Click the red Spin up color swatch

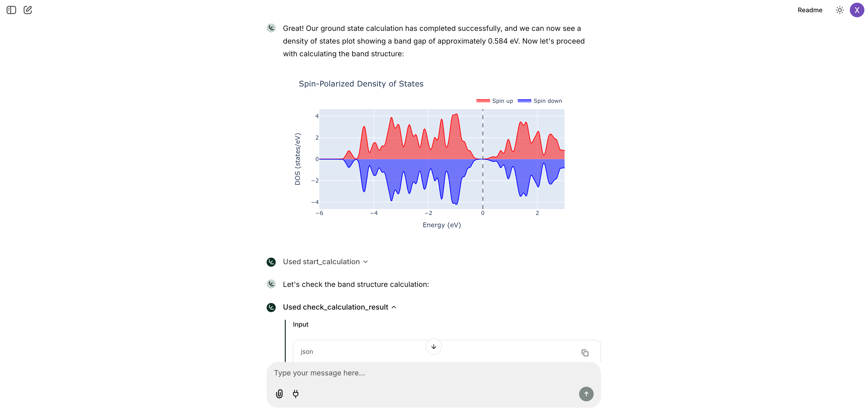point(483,101)
